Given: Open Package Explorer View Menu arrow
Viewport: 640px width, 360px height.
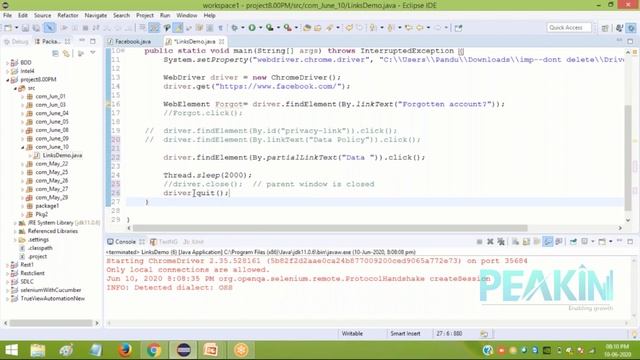Looking at the screenshot, I should click(x=93, y=53).
